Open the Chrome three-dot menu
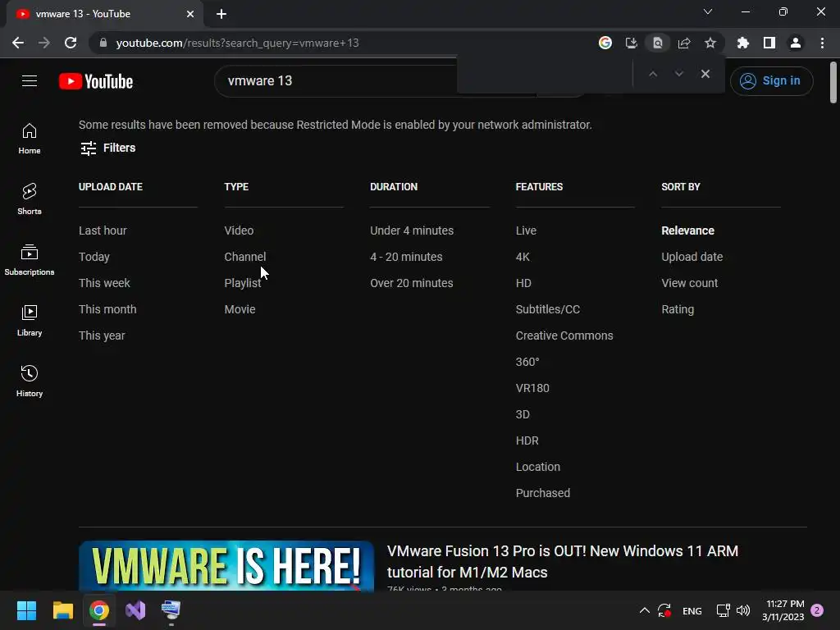 [x=822, y=43]
